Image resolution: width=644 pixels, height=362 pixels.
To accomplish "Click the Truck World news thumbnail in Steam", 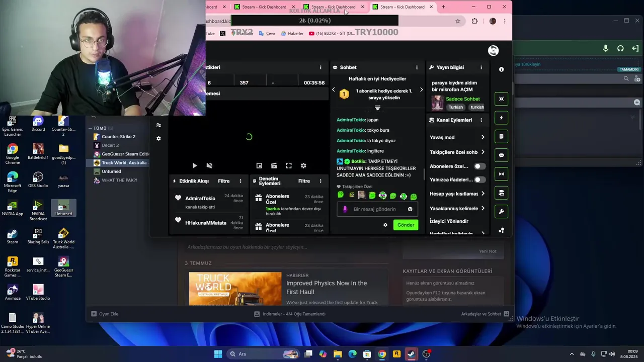I will click(235, 289).
